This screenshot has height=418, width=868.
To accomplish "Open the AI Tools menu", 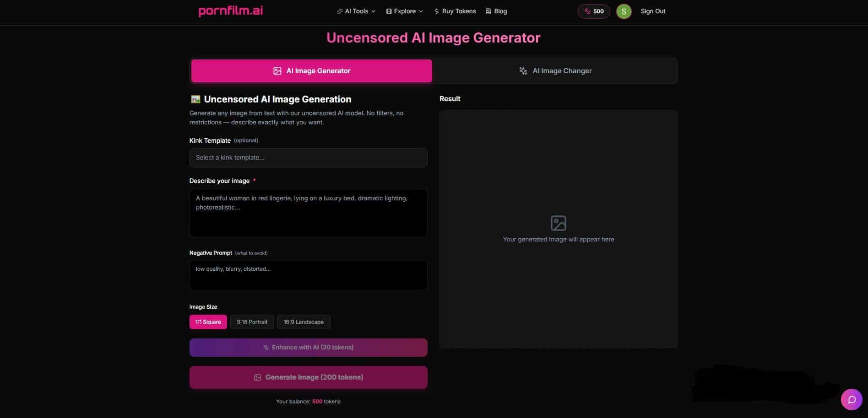I will pos(356,11).
